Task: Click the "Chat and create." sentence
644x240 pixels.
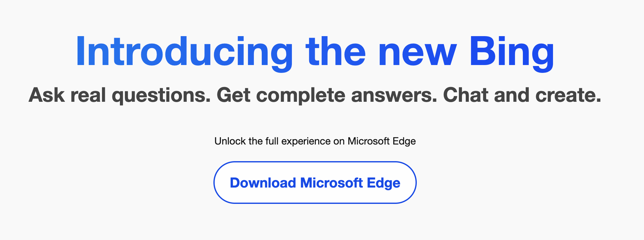Action: click(x=522, y=95)
